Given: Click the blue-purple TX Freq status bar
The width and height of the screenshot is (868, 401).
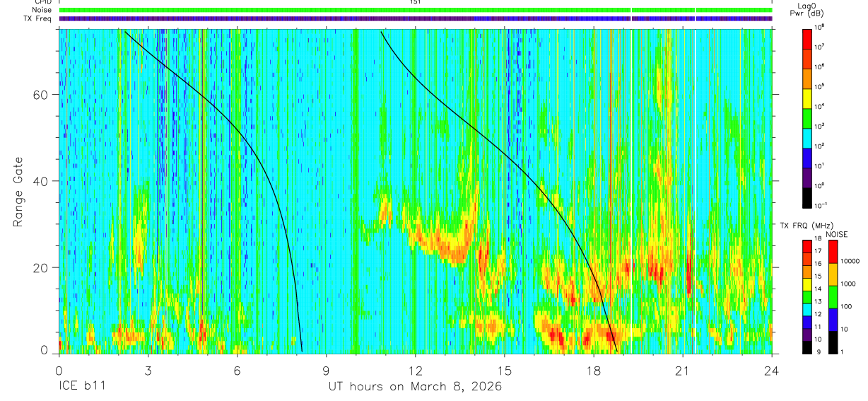Looking at the screenshot, I should [x=416, y=18].
